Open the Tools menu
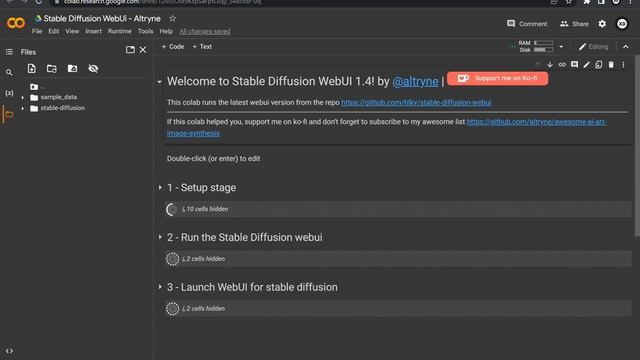The height and width of the screenshot is (360, 640). click(145, 31)
